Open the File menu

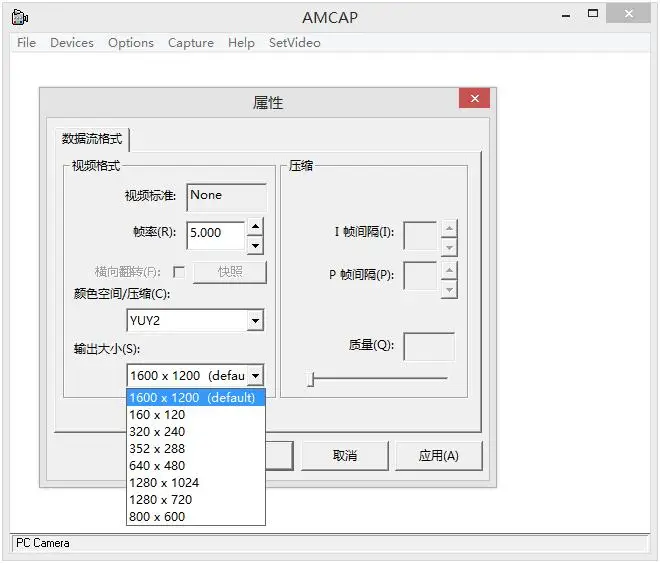(26, 42)
